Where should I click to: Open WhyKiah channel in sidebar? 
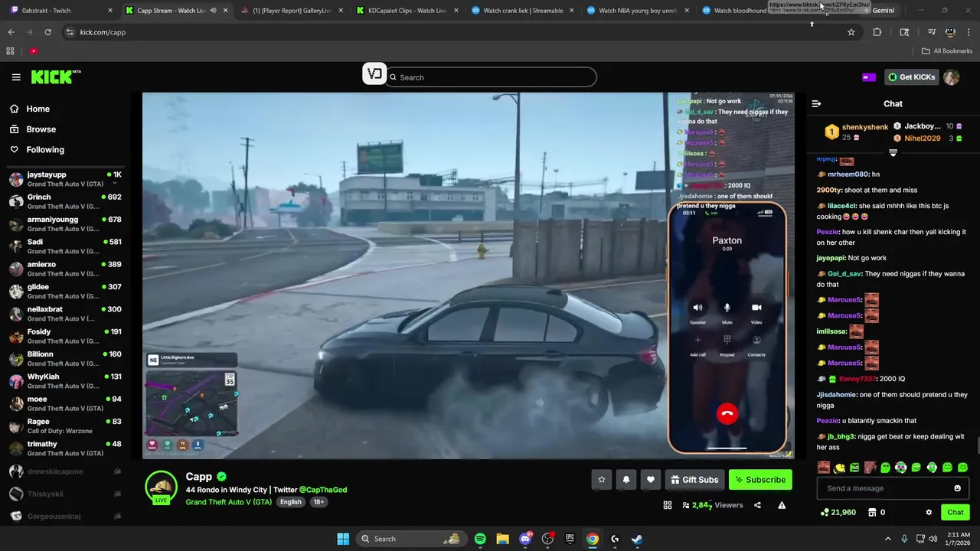(x=65, y=381)
